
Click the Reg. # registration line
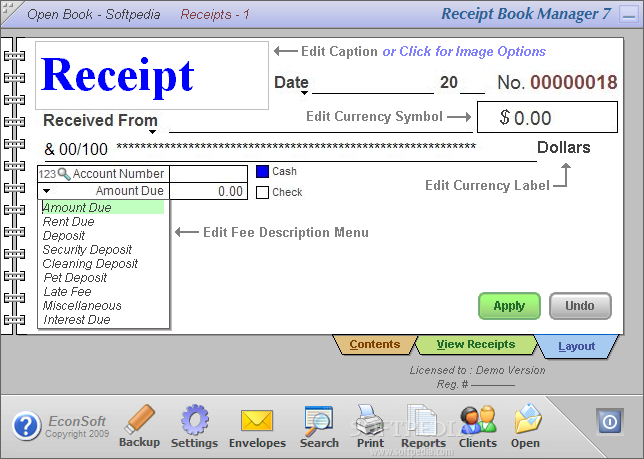[475, 384]
